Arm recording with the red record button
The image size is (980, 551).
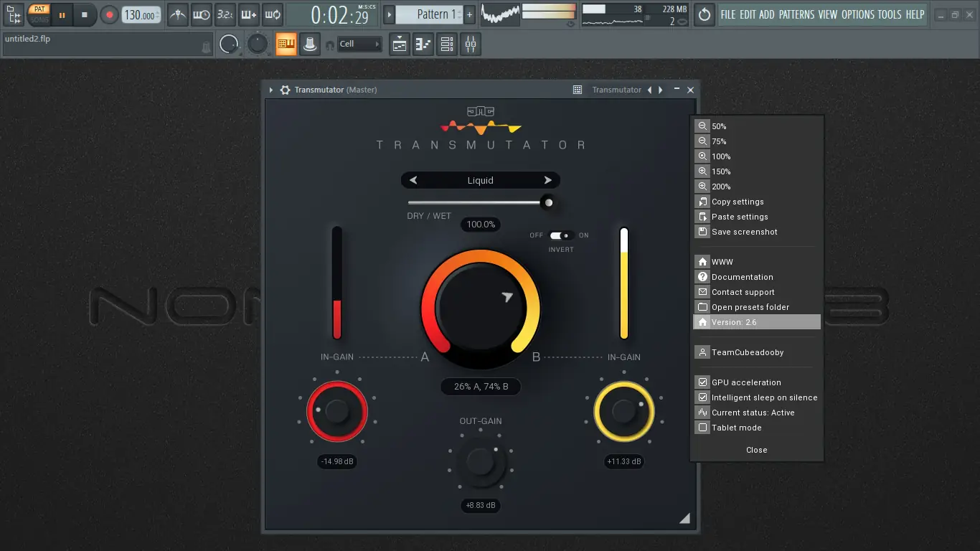click(109, 14)
